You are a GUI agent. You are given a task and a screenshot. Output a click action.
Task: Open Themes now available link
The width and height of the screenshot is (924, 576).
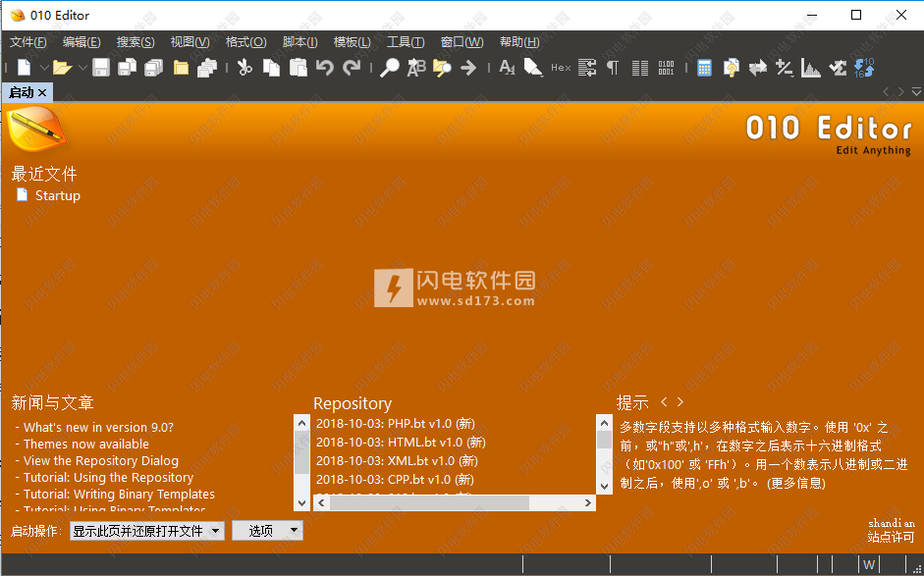(x=86, y=445)
